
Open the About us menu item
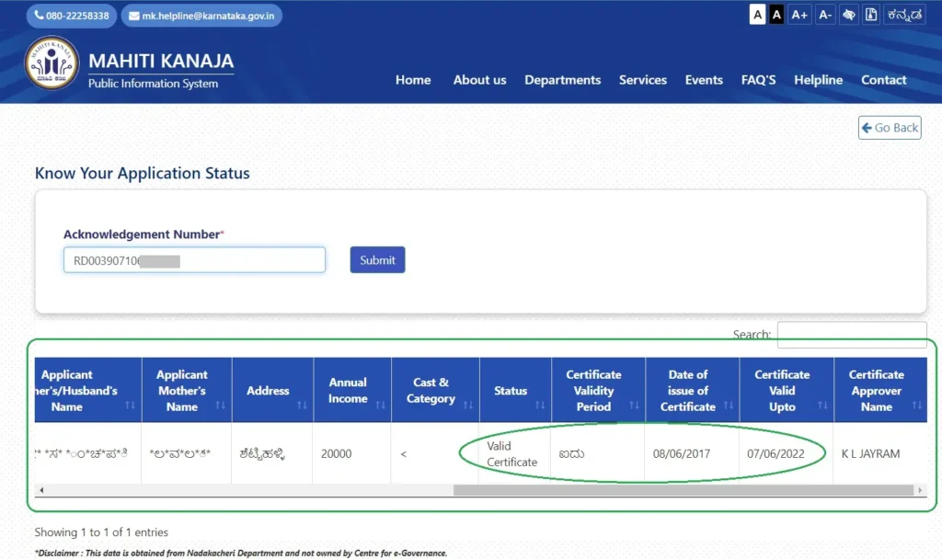[479, 80]
